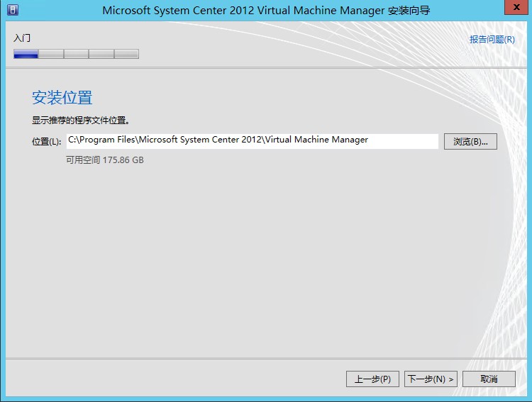Click the 位置(L): field label

(x=47, y=142)
